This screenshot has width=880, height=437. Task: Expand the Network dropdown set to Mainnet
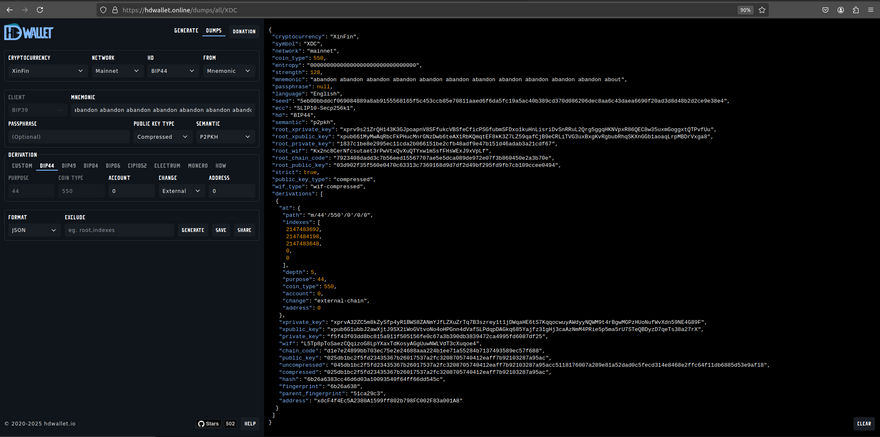pos(115,71)
